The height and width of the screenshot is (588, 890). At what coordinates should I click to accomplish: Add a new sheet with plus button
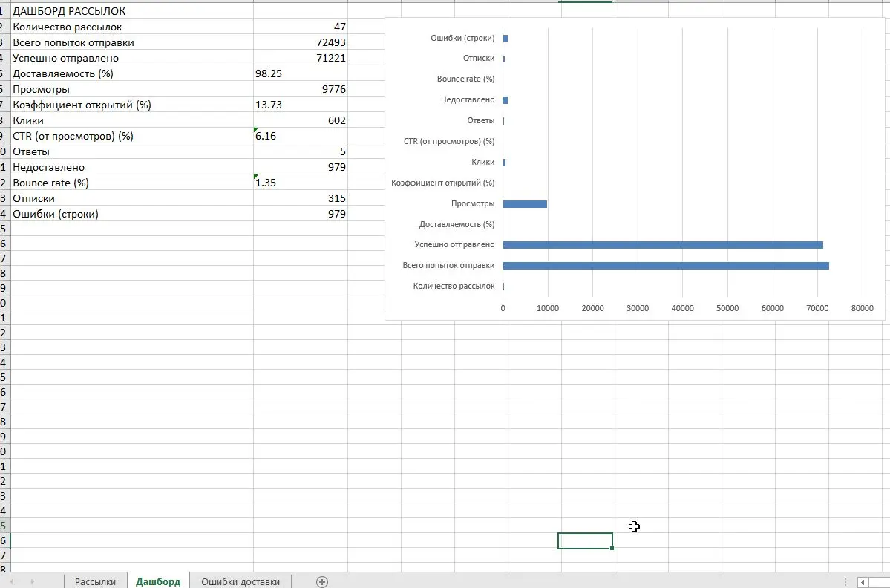321,582
